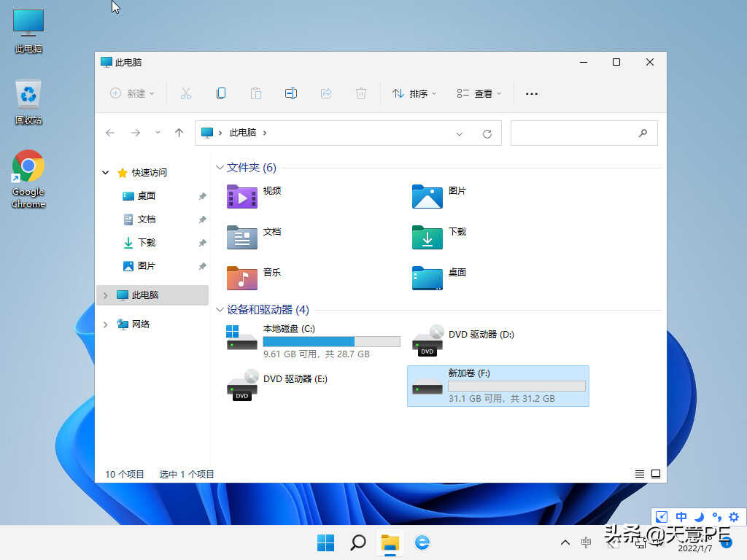Screen dimensions: 747x560
Task: Click the Rename icon in toolbar
Action: [290, 93]
